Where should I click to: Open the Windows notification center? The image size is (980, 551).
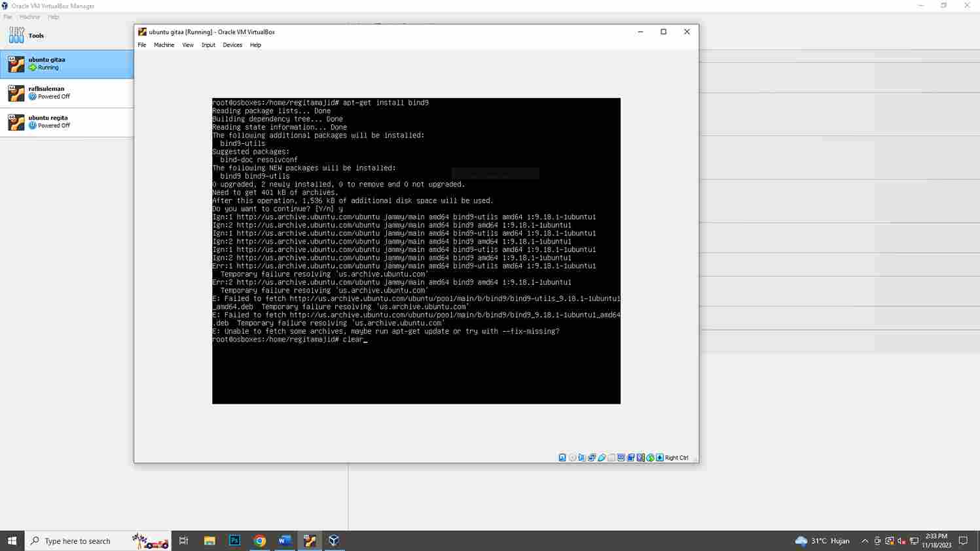963,541
